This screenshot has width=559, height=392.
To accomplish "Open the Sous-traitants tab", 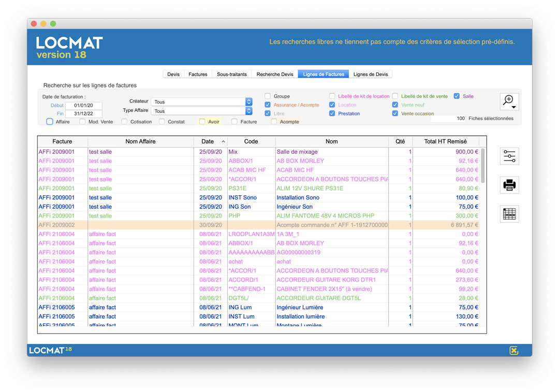I will pyautogui.click(x=232, y=74).
